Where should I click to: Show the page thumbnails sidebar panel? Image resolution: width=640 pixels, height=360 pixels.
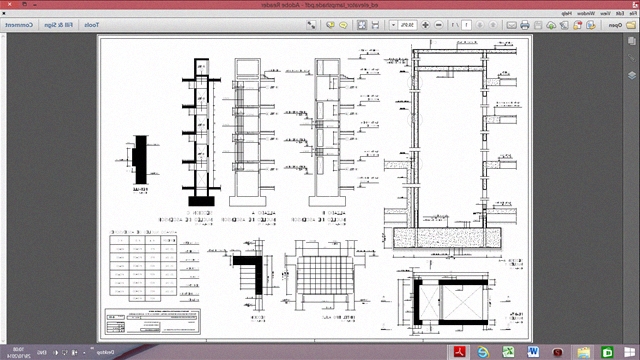[x=632, y=41]
